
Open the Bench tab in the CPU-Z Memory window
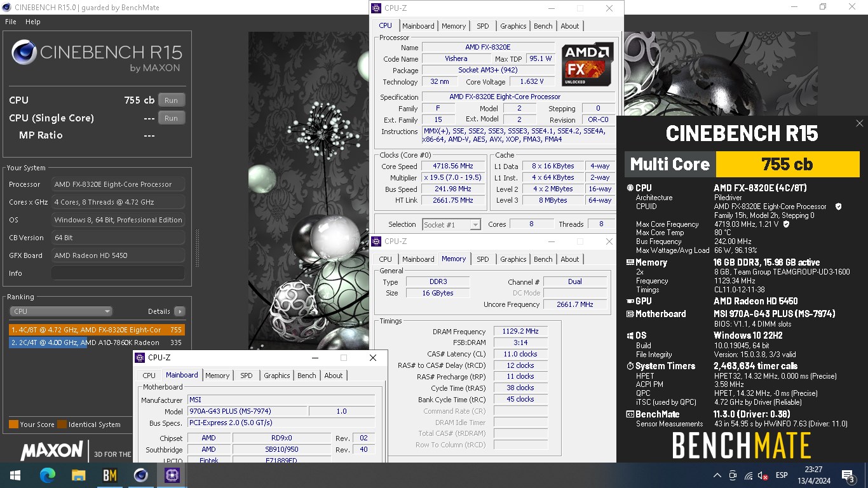(543, 259)
